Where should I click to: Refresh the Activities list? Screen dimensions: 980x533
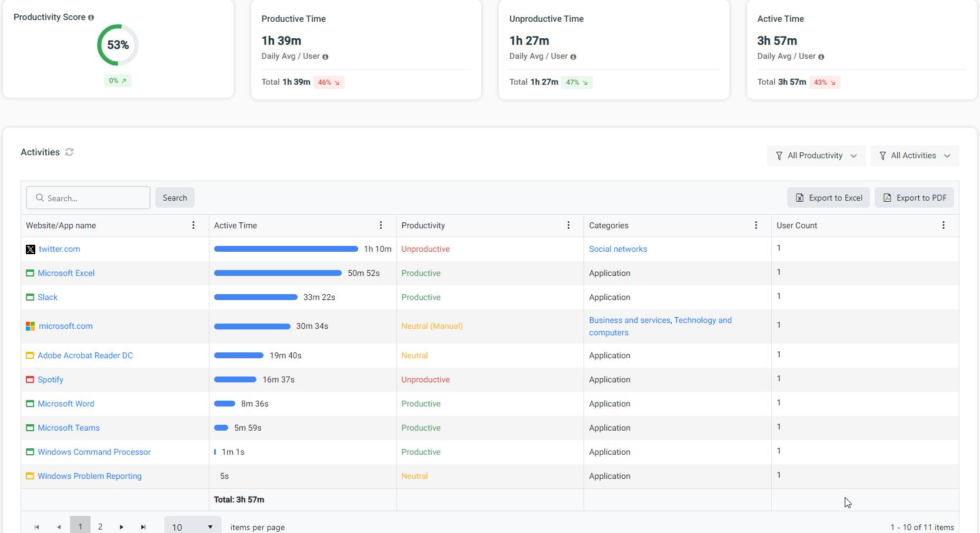pos(69,152)
